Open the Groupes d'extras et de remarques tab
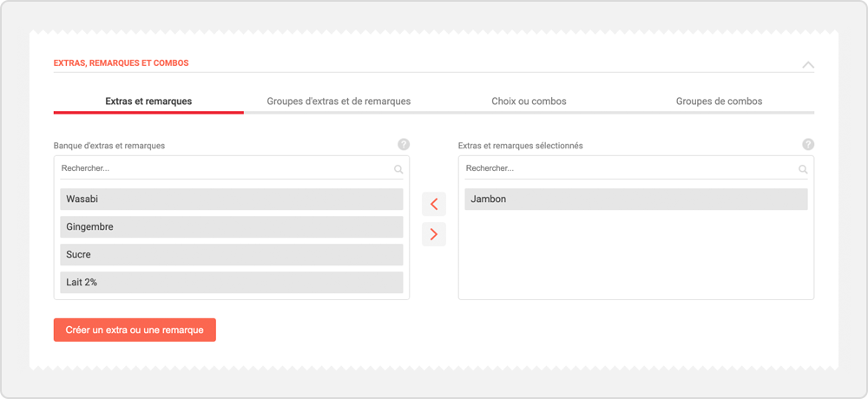The height and width of the screenshot is (399, 868). tap(339, 101)
